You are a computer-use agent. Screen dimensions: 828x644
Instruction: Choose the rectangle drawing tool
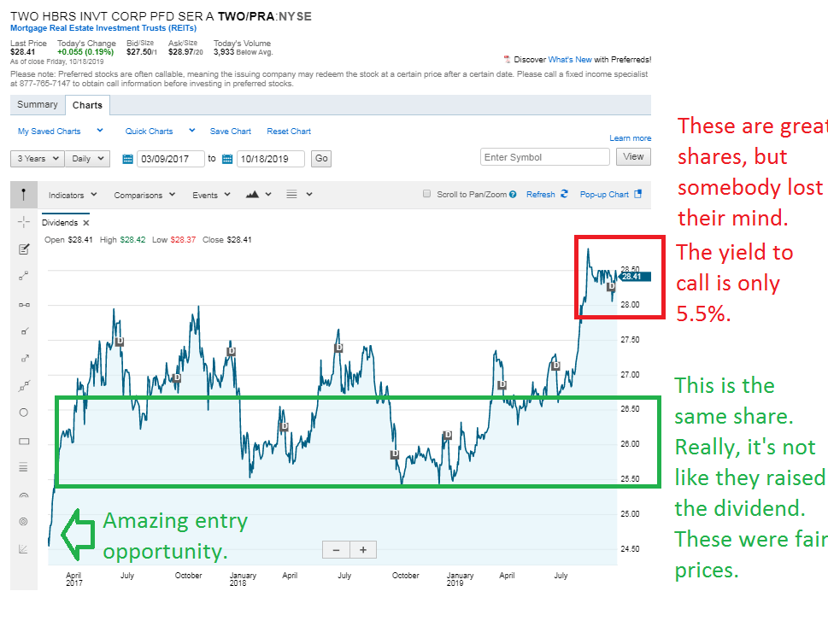pyautogui.click(x=23, y=442)
